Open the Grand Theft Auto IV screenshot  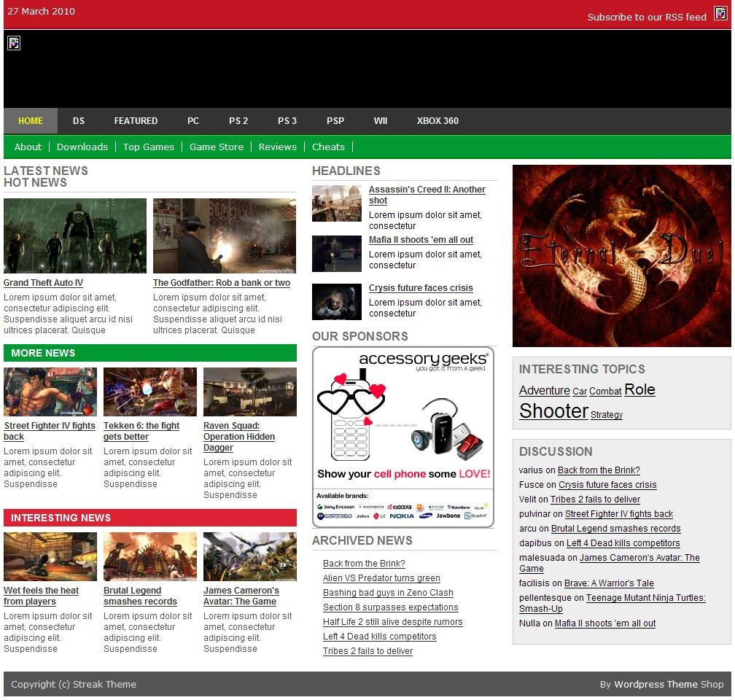coord(75,236)
